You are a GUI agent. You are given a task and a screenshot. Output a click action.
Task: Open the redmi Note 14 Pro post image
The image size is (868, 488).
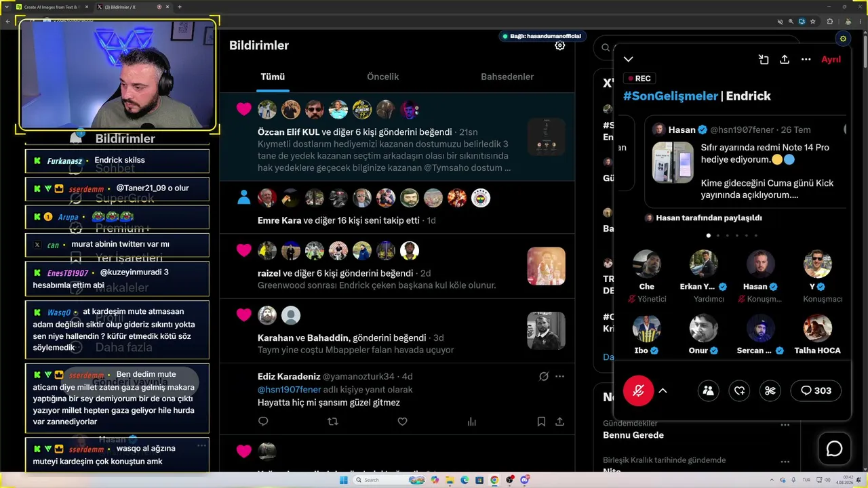pyautogui.click(x=673, y=163)
